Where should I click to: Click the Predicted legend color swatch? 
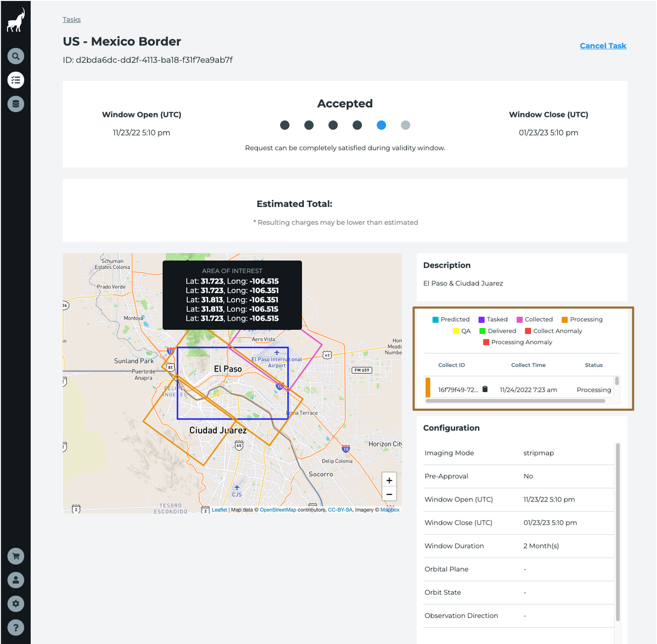[x=435, y=320]
